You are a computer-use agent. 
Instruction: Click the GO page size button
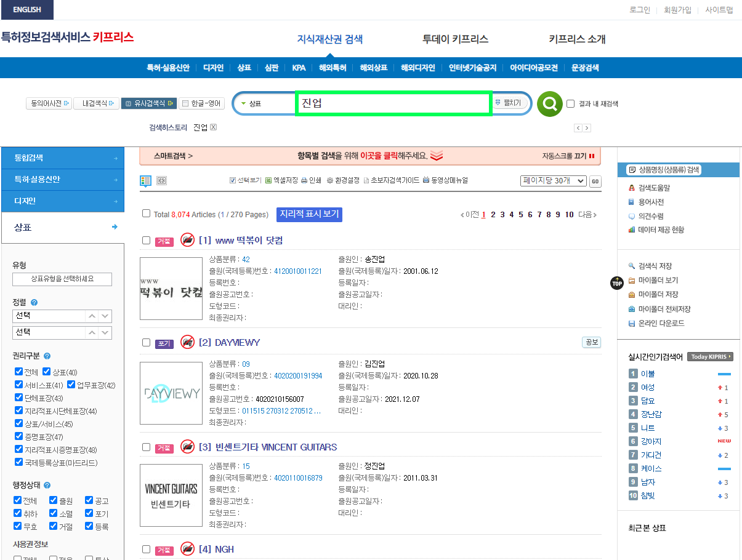coord(595,181)
